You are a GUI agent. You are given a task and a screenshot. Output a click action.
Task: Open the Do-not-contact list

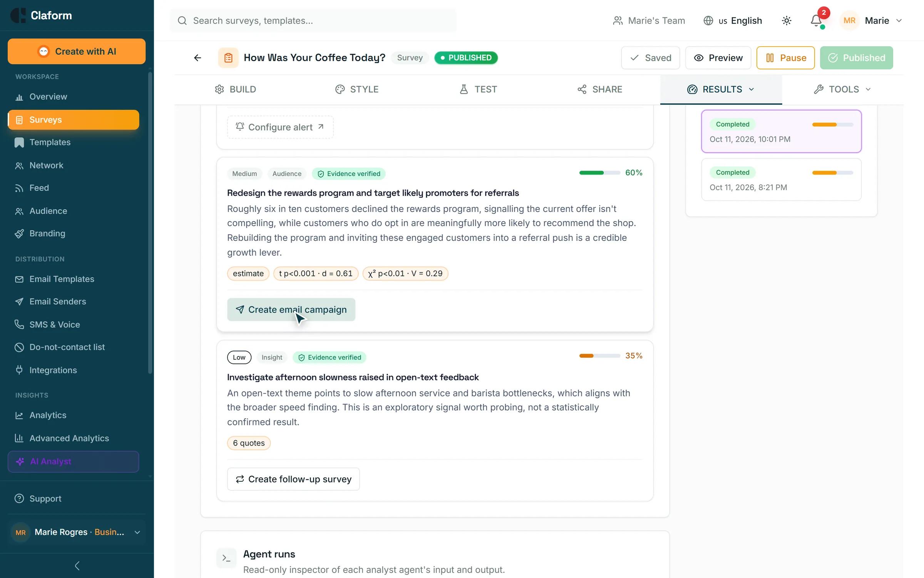[x=73, y=347]
